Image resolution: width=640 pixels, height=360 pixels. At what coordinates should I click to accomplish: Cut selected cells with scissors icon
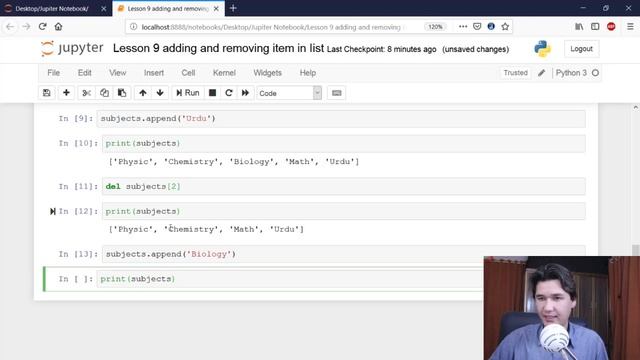(x=86, y=93)
